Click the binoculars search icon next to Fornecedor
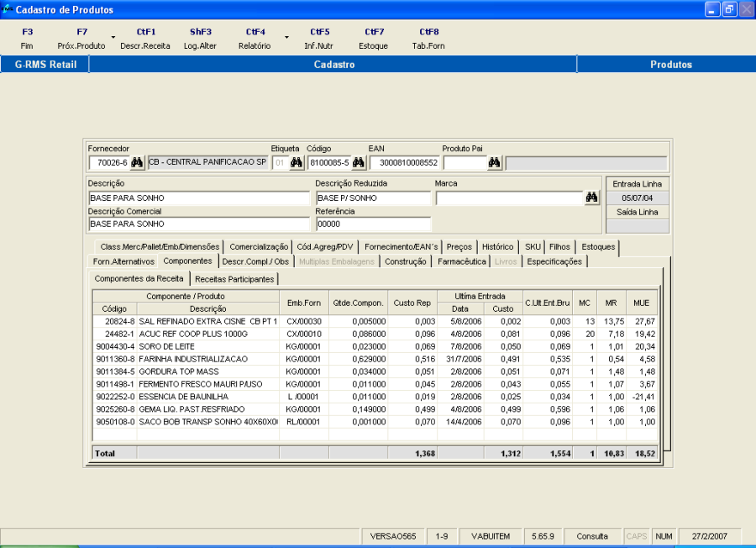Screen dimensions: 756x548 [x=138, y=163]
